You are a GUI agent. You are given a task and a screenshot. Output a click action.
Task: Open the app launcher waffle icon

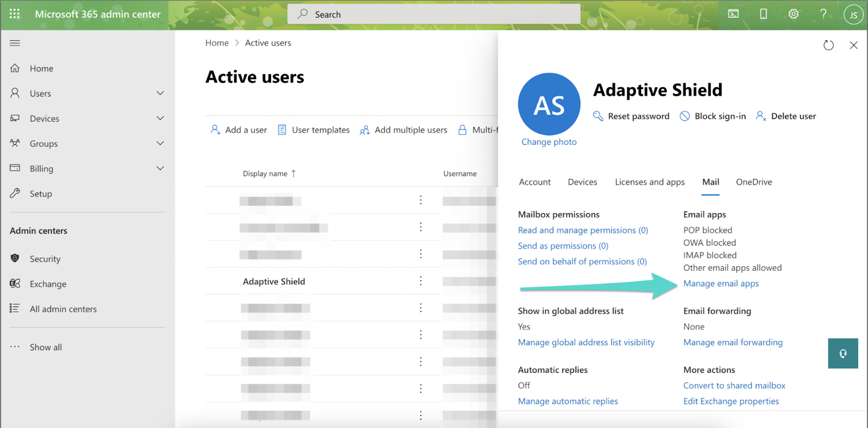point(15,14)
